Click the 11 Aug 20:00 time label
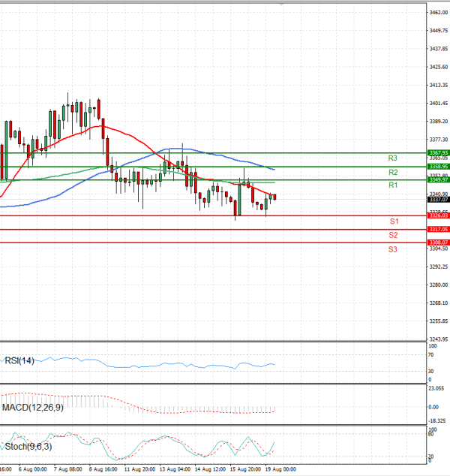 (139, 469)
